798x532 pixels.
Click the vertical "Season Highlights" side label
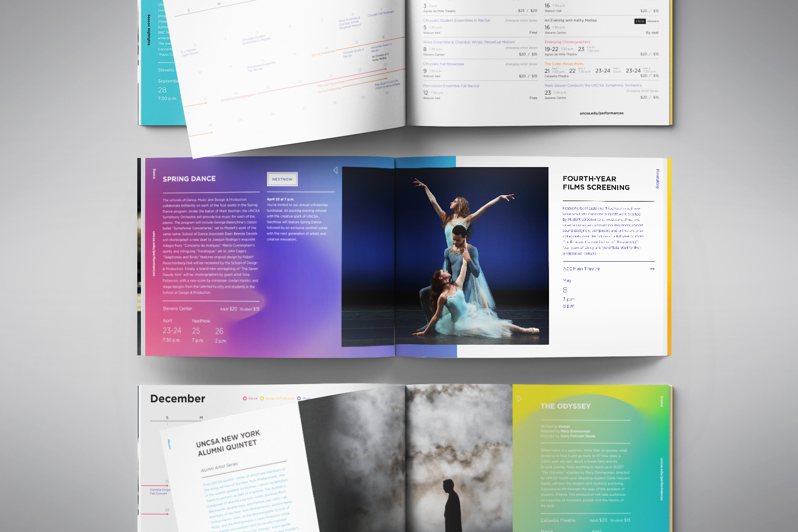(149, 30)
